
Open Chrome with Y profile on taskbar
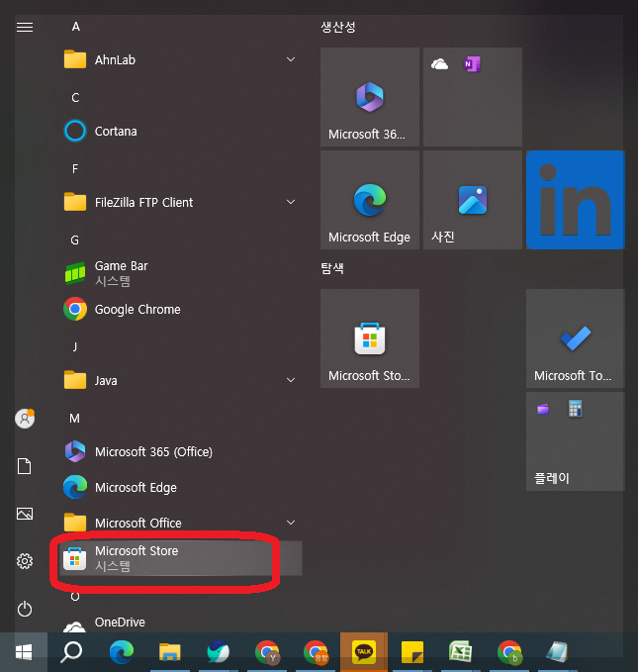pos(267,652)
